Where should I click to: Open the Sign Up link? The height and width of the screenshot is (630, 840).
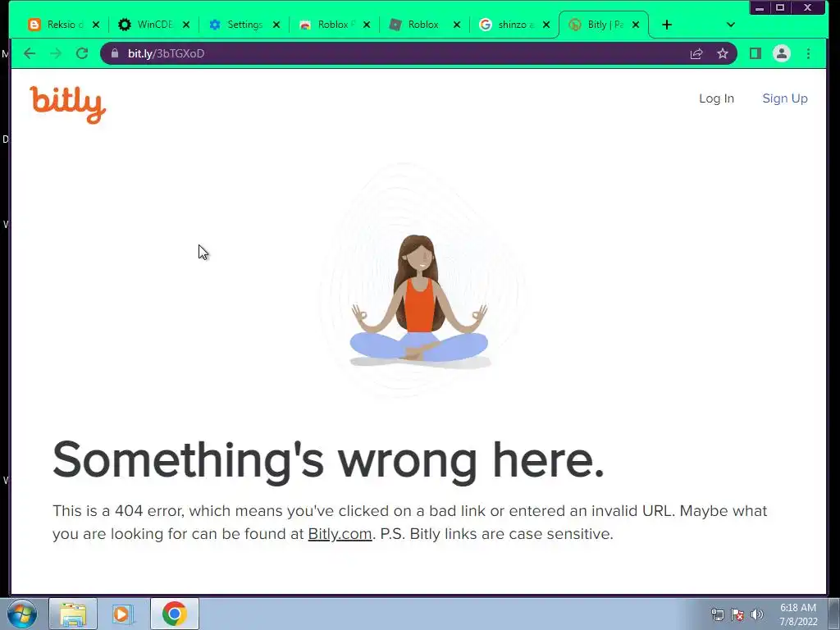point(785,98)
